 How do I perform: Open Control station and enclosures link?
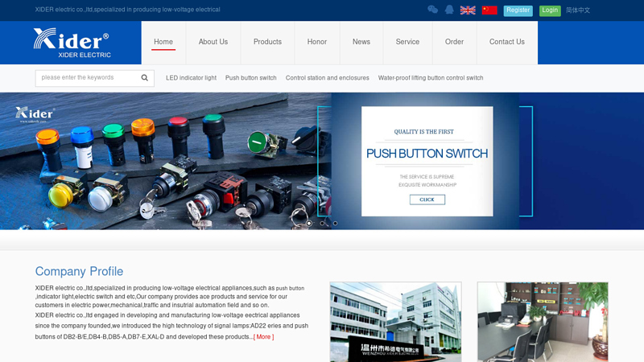(x=328, y=78)
